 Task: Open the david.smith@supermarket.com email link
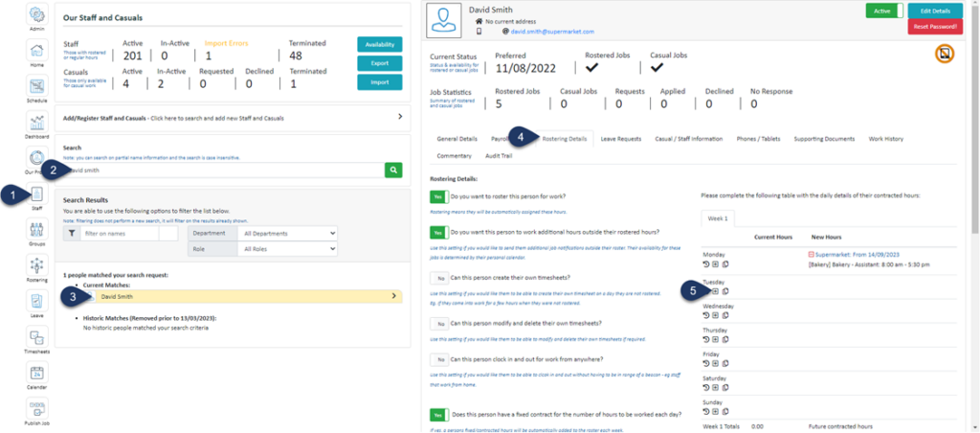552,31
